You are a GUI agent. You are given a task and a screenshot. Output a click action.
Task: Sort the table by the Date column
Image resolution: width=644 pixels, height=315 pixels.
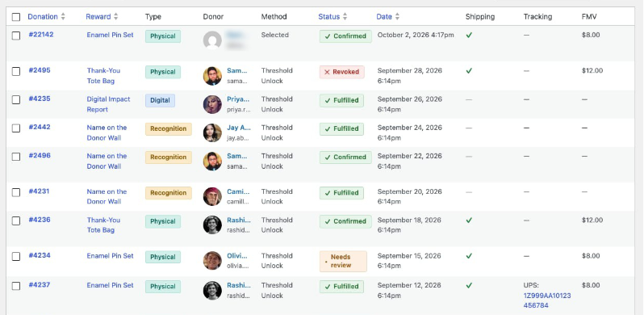point(384,16)
